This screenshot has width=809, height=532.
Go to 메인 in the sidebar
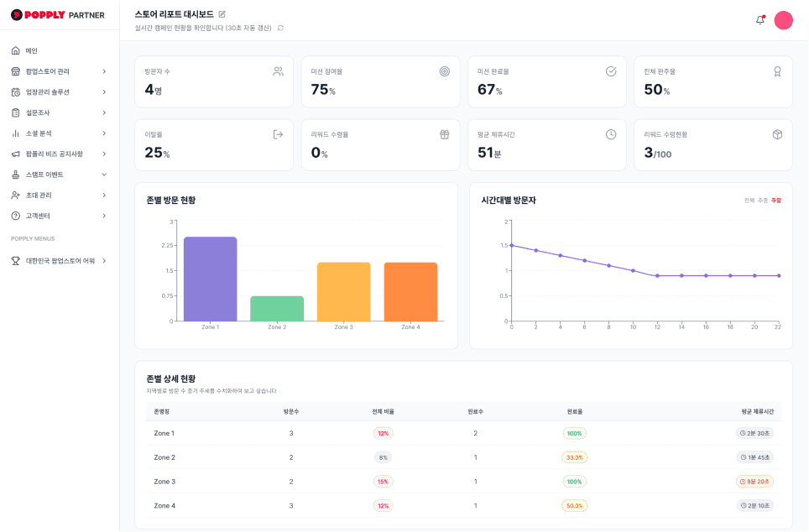click(x=32, y=51)
